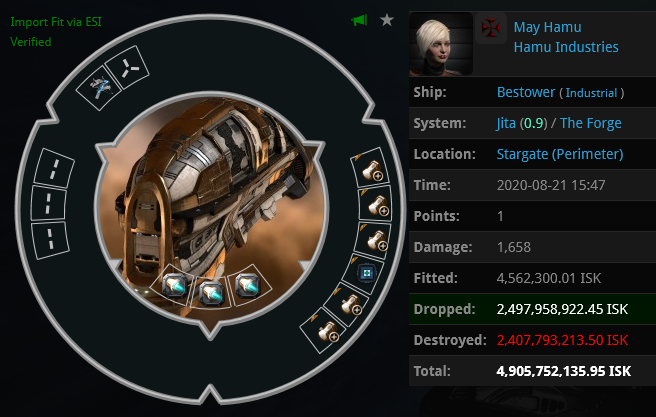Click the left cargo rig icon
The height and width of the screenshot is (417, 656).
coord(174,285)
